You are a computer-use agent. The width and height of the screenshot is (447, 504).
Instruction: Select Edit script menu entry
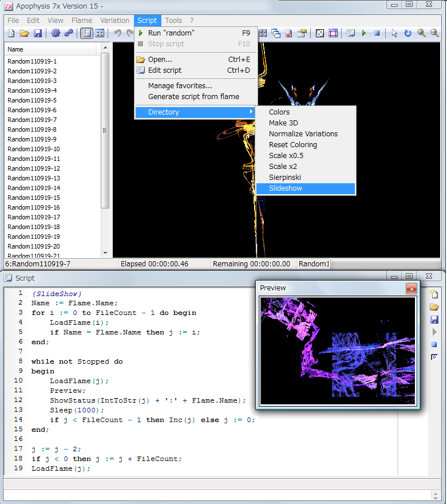click(196, 70)
